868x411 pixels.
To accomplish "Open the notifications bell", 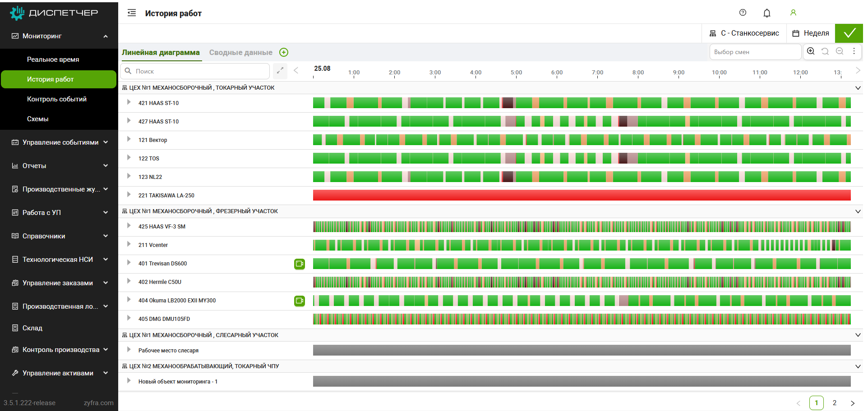I will coord(766,13).
